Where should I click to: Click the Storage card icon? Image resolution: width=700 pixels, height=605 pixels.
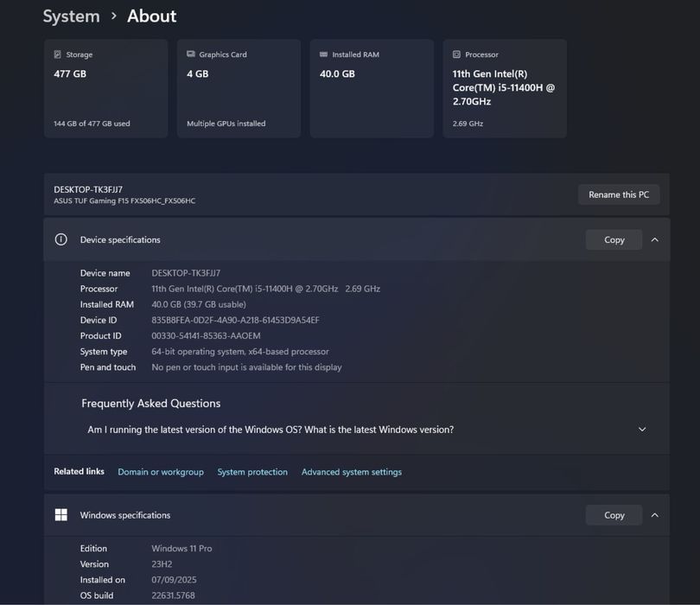coord(58,54)
